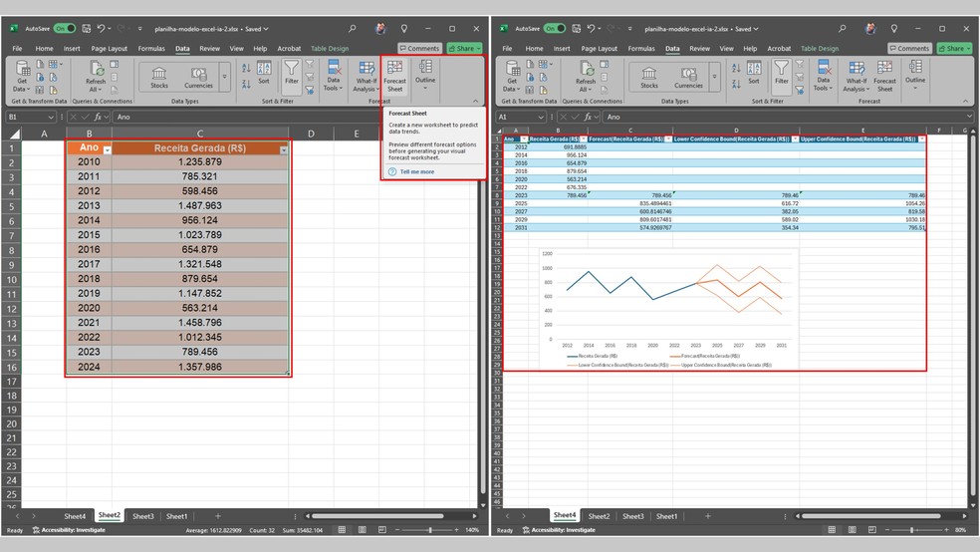Switch to Sheet4 in the left window
The image size is (980, 552).
75,516
